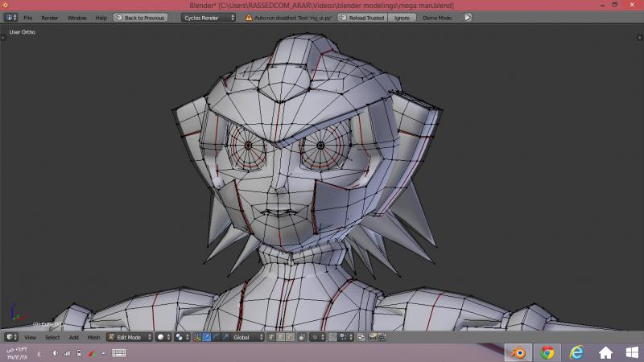Open the viewport shading sphere selector
This screenshot has height=362, width=644.
click(x=163, y=337)
